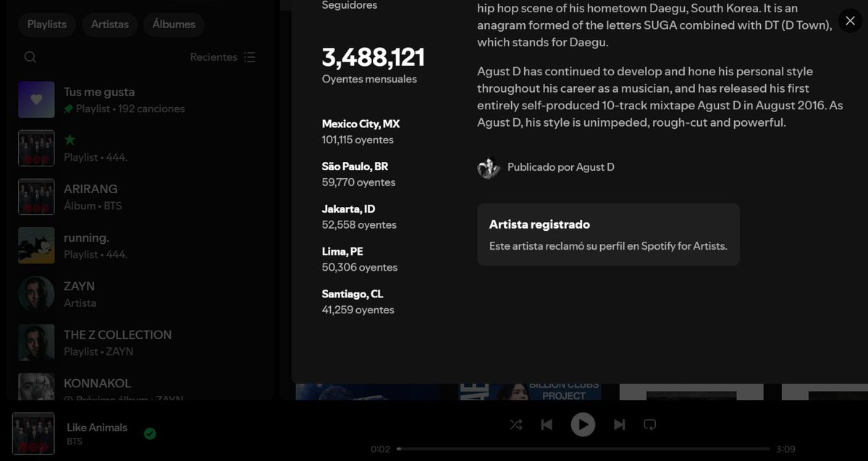
Task: Toggle repeat mode
Action: (x=650, y=425)
